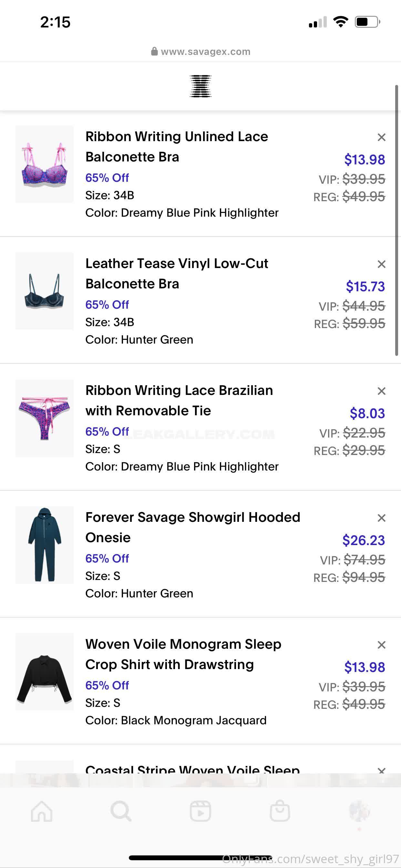This screenshot has width=401, height=868.
Task: View the black sleep crop shirt thumbnail
Action: pyautogui.click(x=45, y=672)
